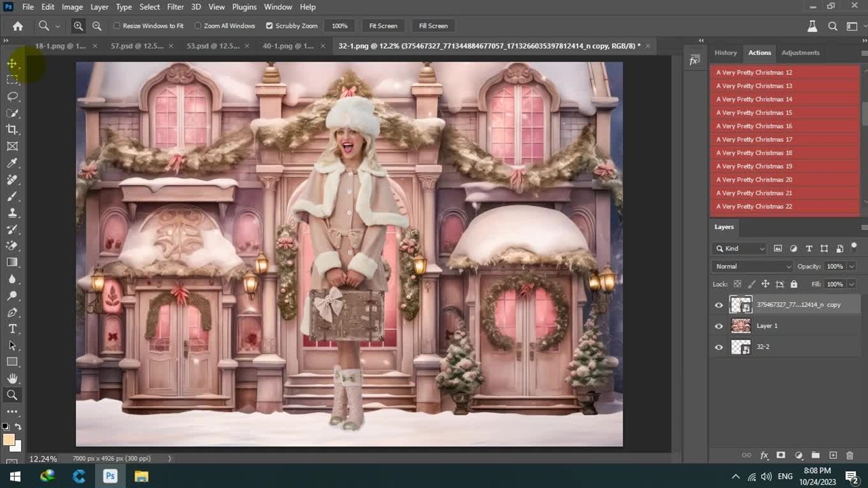This screenshot has height=488, width=868.
Task: Click the Zoom In magnifier icon
Action: tap(79, 26)
